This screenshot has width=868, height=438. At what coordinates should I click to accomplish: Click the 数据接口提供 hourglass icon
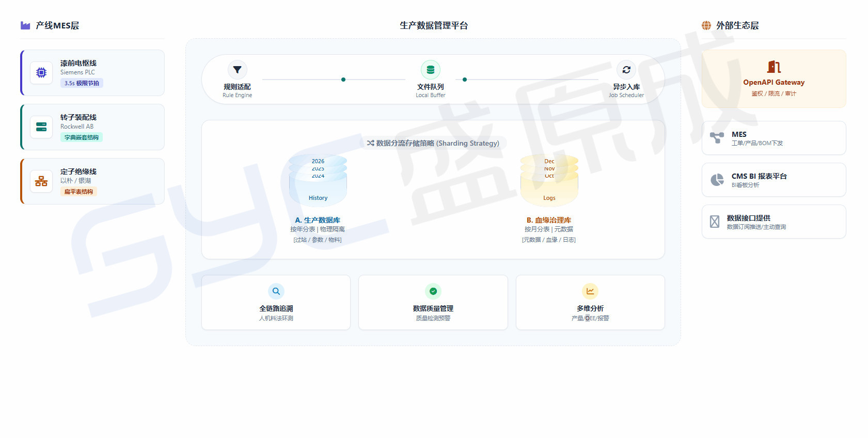pos(715,222)
